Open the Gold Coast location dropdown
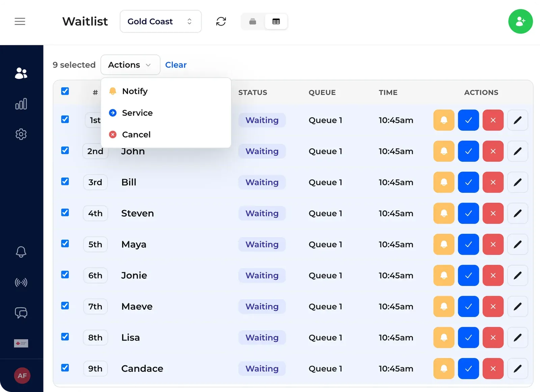Viewport: 540px width, 392px height. 161,22
